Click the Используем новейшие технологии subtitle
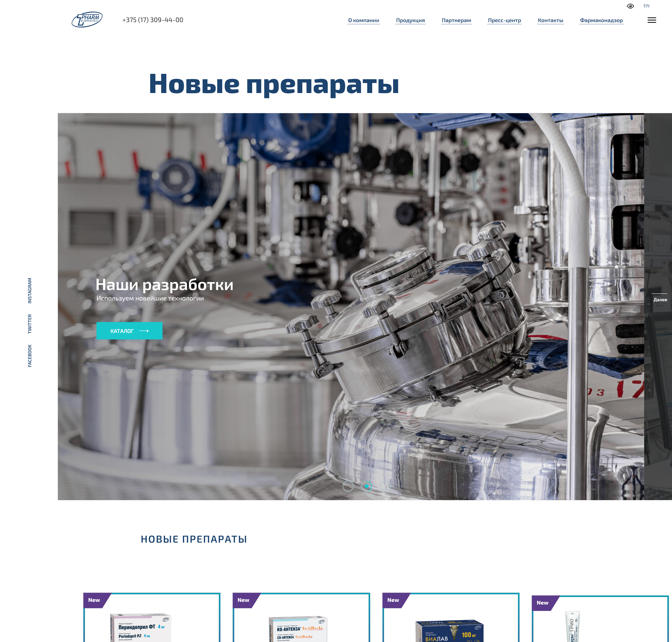672x642 pixels. 150,298
